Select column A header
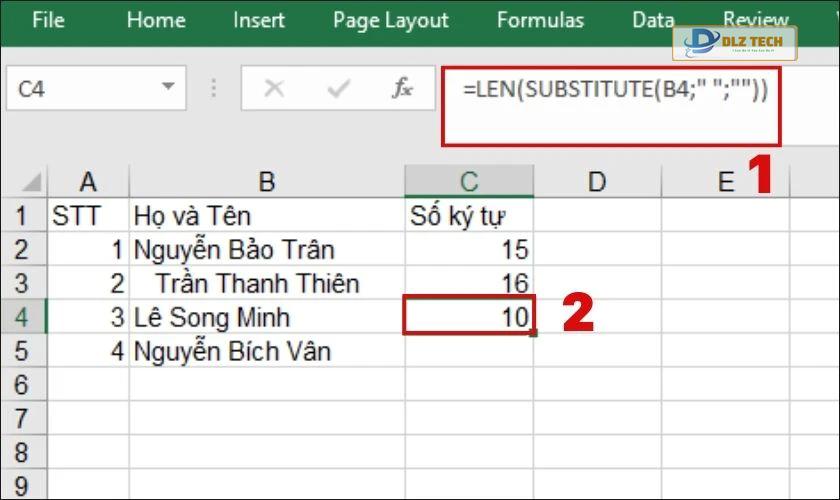Image resolution: width=840 pixels, height=500 pixels. click(88, 182)
